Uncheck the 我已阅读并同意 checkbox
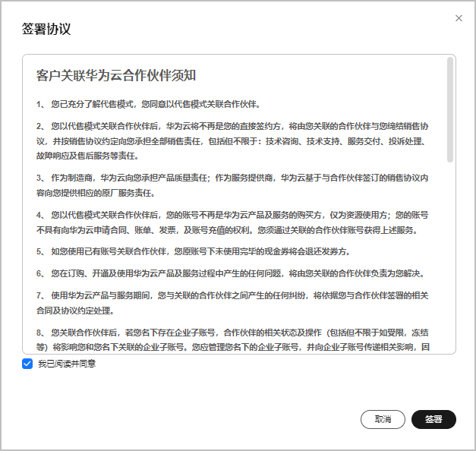Screen dimensions: 476x451 click(27, 364)
